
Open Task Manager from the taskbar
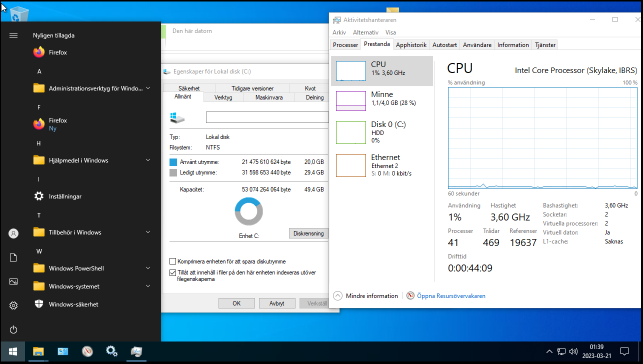(x=136, y=351)
